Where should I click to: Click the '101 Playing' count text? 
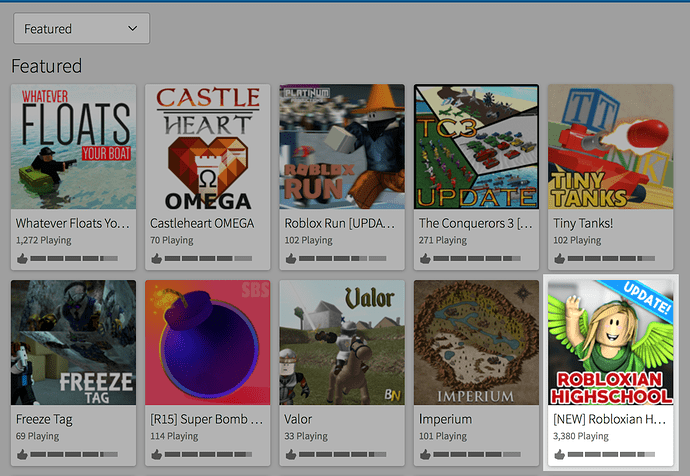[443, 436]
